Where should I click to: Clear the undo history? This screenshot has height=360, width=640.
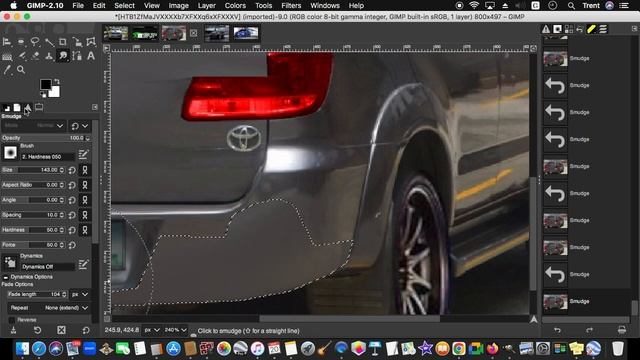622,330
